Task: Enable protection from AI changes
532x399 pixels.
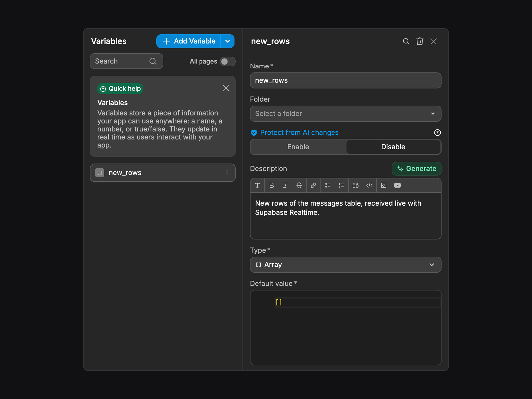Action: pos(298,147)
